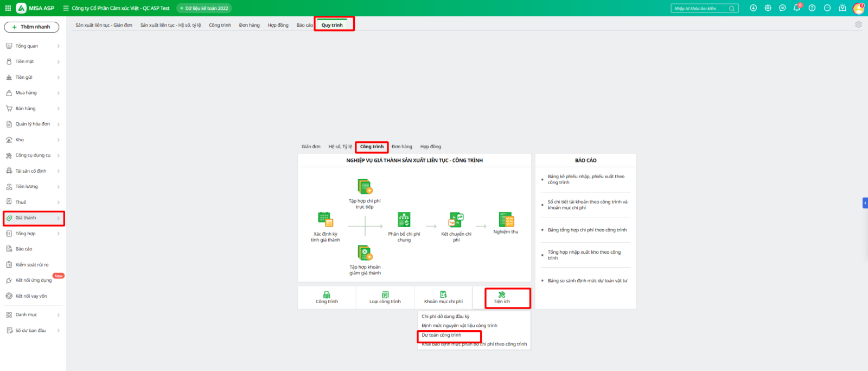The height and width of the screenshot is (371, 868).
Task: Click the keyword search input field
Action: [700, 8]
